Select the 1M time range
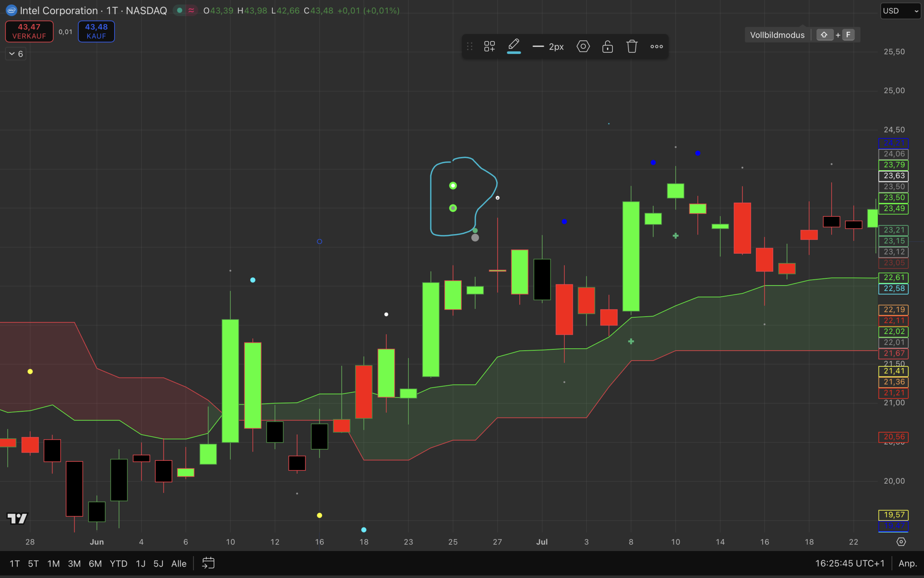 tap(54, 564)
